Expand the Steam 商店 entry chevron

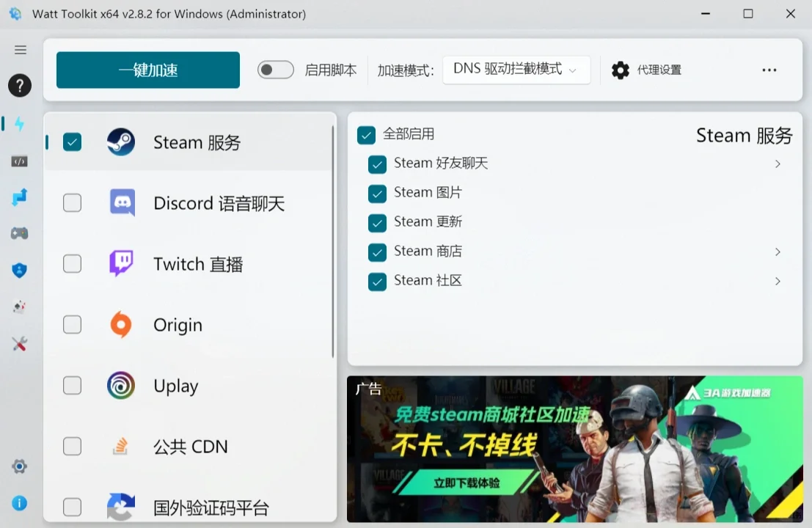click(778, 252)
